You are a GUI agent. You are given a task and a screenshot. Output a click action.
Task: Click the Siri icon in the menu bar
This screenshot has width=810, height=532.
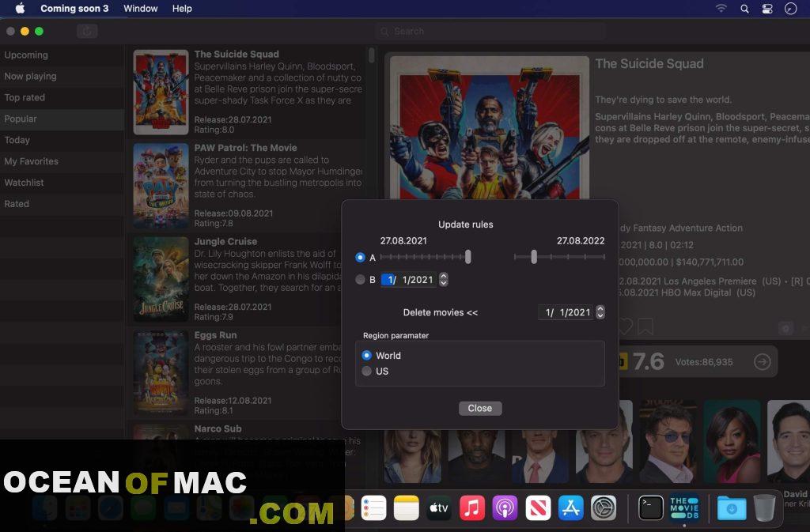pos(790,9)
